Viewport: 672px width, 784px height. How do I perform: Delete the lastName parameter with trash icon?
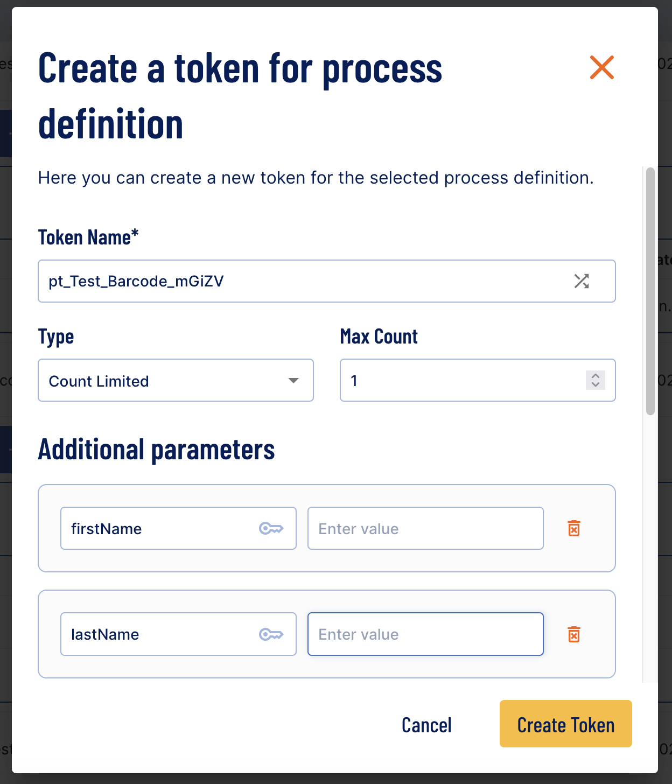pyautogui.click(x=574, y=634)
